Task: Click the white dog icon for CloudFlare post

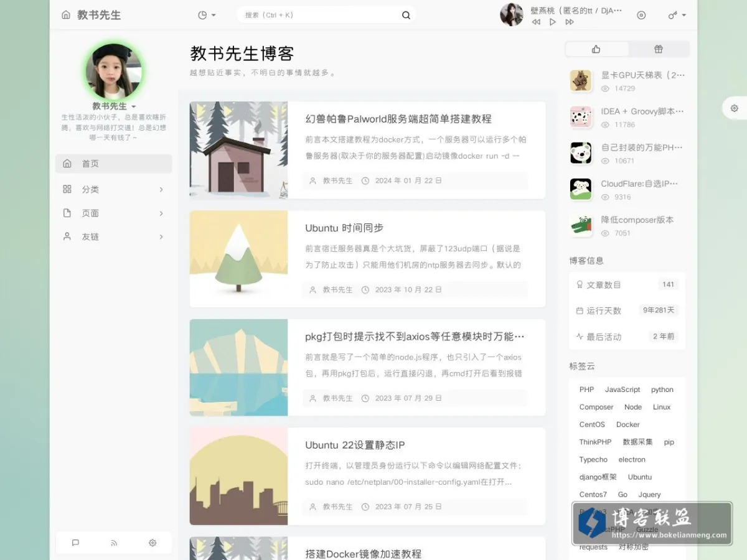Action: pyautogui.click(x=581, y=189)
